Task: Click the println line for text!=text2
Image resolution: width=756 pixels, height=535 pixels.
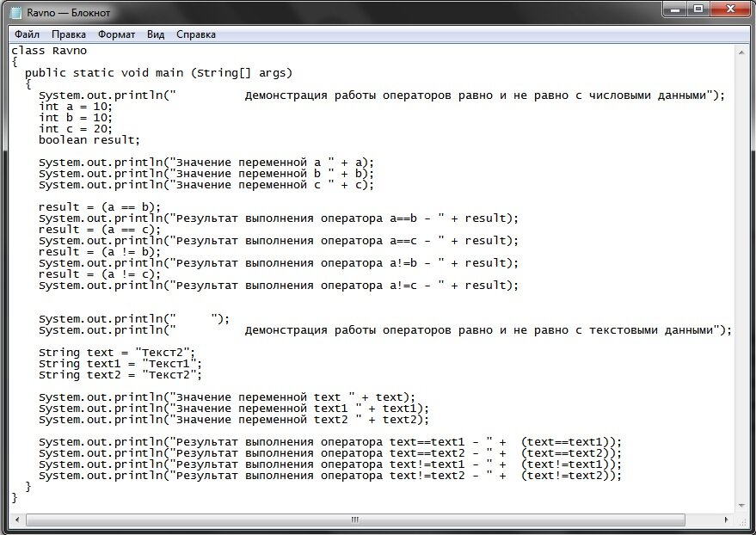Action: (x=330, y=476)
